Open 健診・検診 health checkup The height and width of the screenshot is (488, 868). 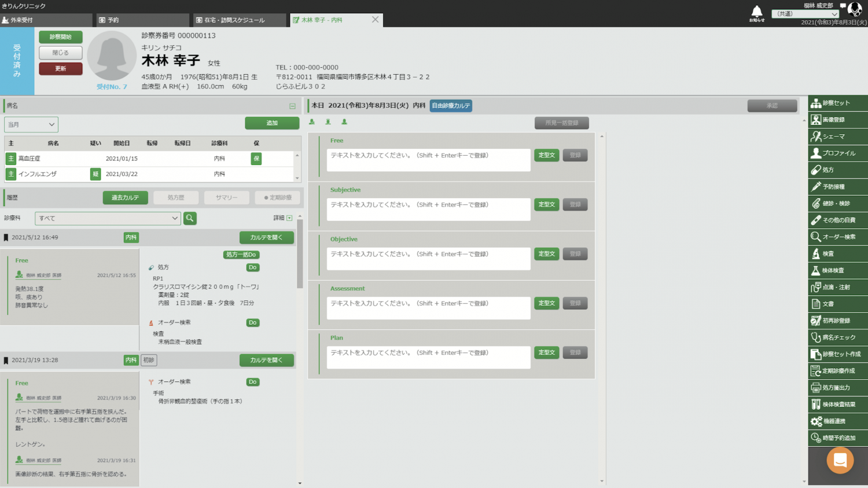[x=838, y=204]
